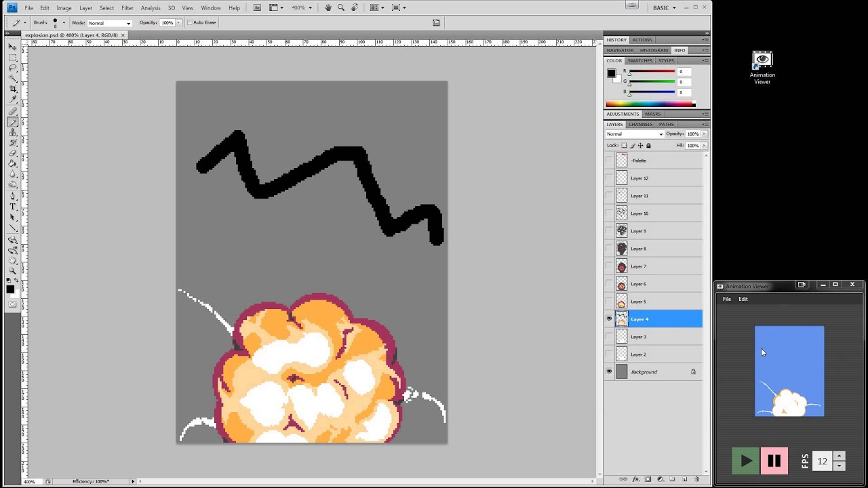Open File menu in Animation Viewer
868x488 pixels.
pyautogui.click(x=727, y=299)
